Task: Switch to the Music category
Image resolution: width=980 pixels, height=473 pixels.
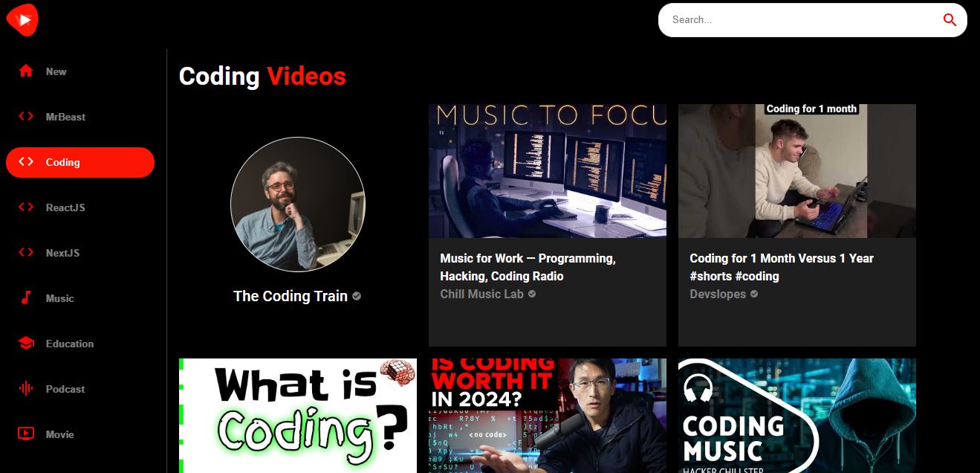Action: [x=80, y=298]
